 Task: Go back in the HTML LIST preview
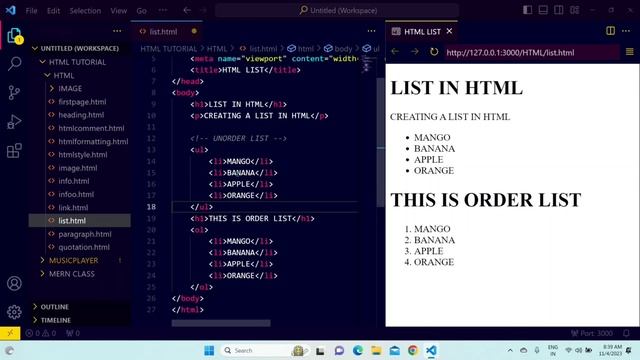395,52
